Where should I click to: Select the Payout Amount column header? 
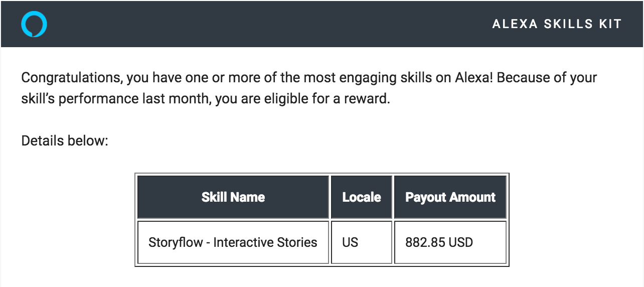click(x=450, y=197)
